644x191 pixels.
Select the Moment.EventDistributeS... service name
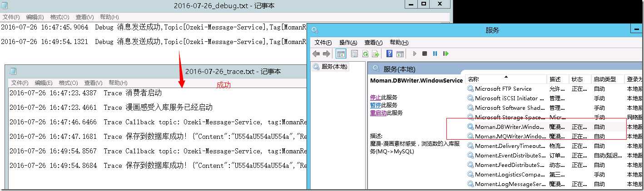510,156
